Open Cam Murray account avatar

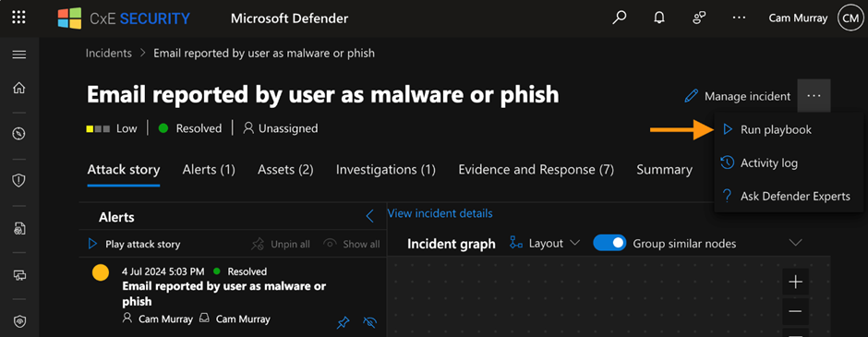850,18
